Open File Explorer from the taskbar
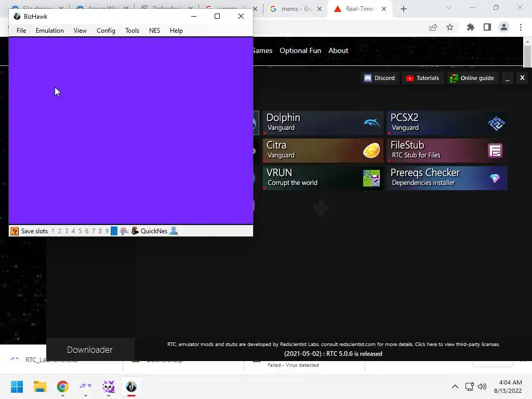The width and height of the screenshot is (532, 399). (x=39, y=387)
